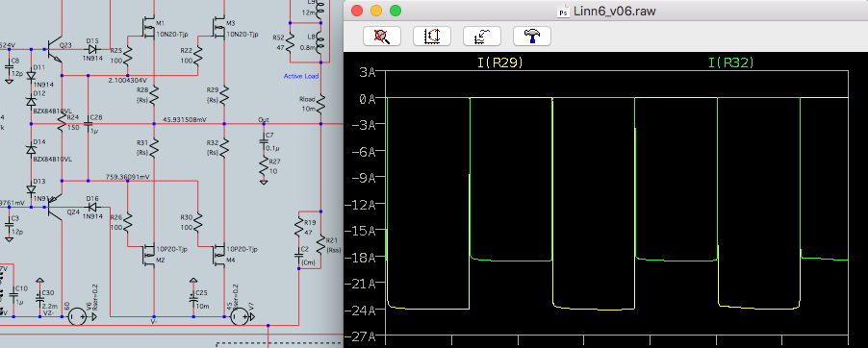Select the V7 voltage source symbol

(x=239, y=316)
